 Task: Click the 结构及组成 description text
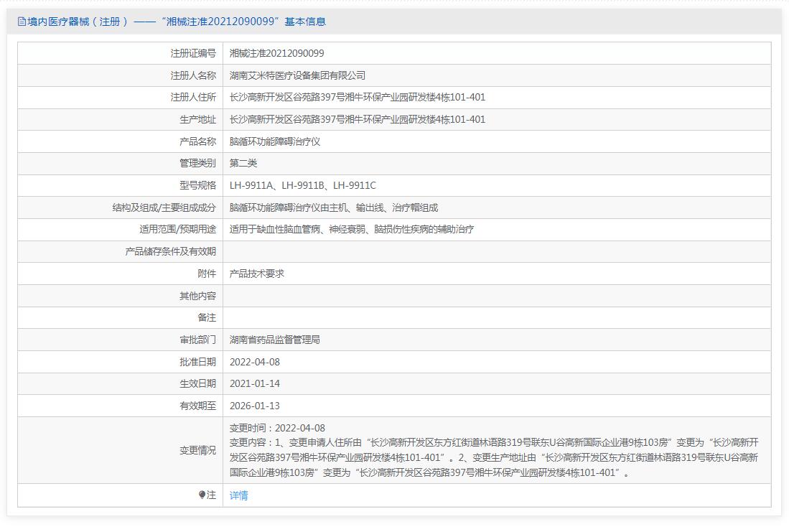pos(333,207)
